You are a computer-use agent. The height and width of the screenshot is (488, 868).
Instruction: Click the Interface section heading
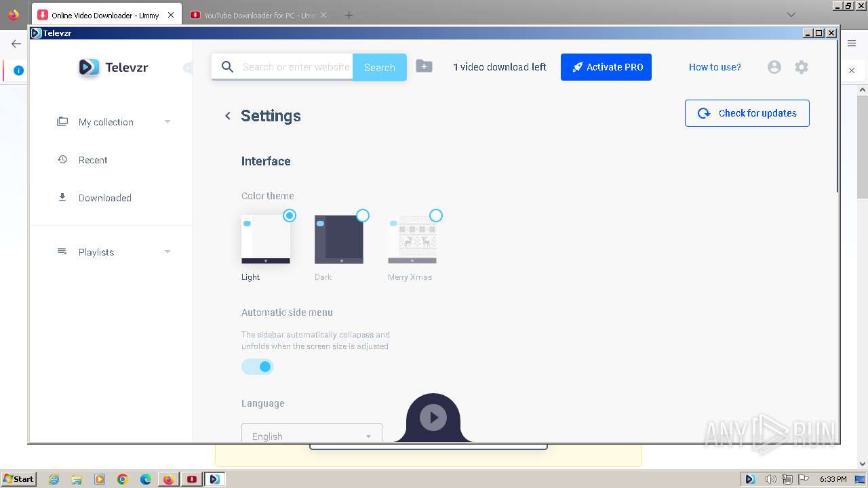(x=266, y=161)
